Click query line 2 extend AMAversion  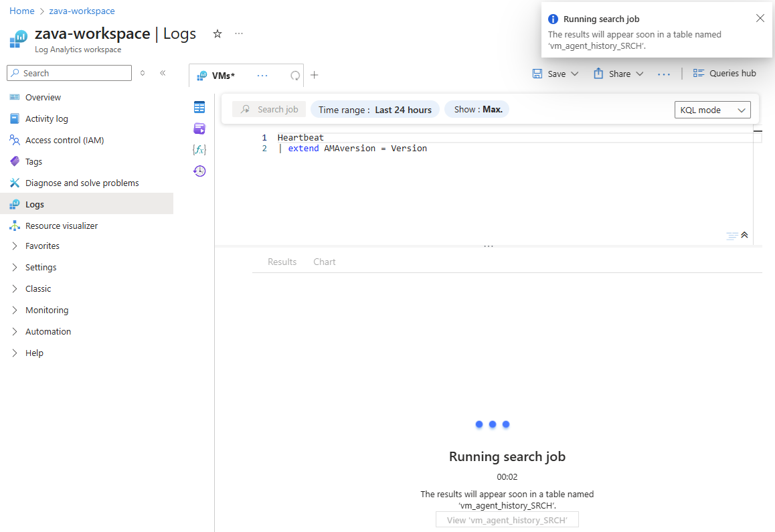[352, 149]
